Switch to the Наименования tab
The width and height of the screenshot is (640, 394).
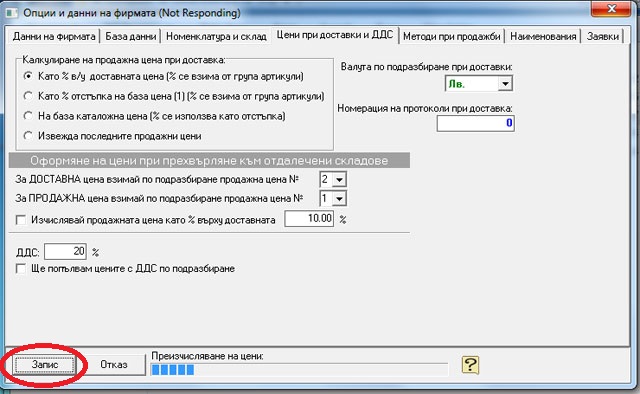543,36
